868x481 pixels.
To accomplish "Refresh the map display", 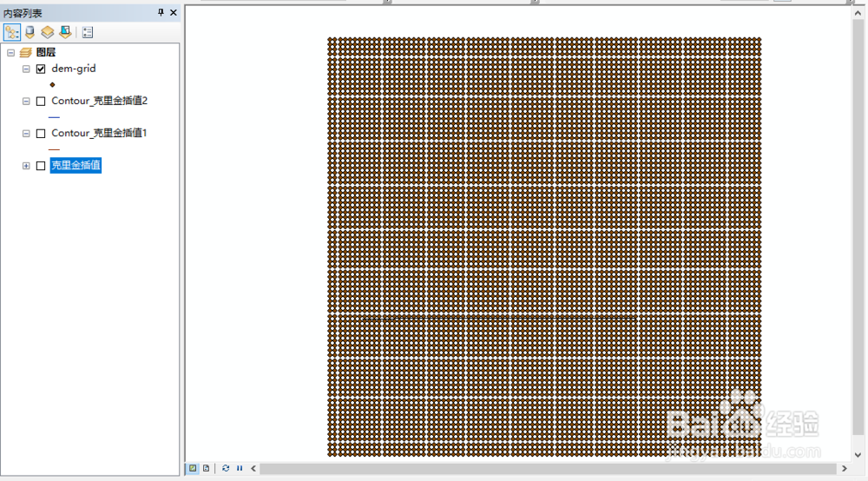I will point(226,468).
